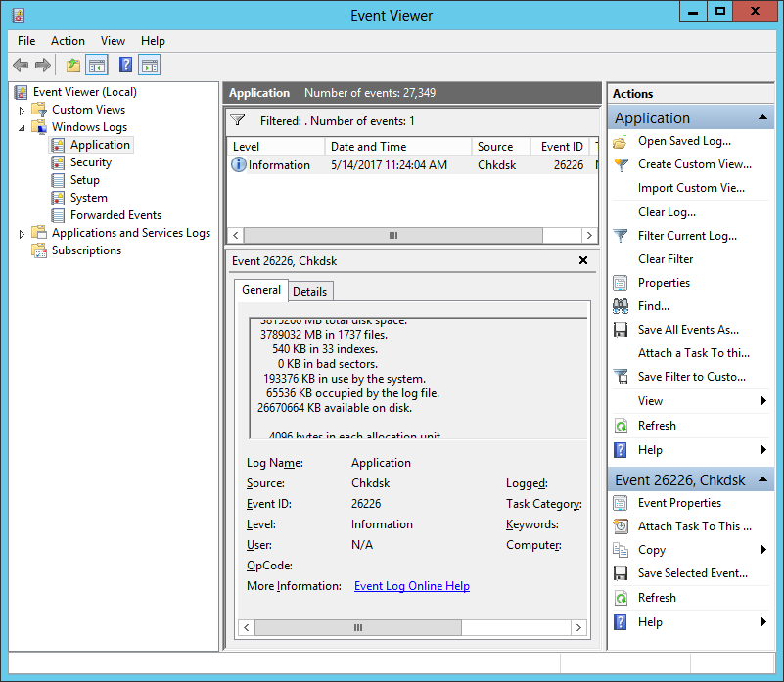The image size is (784, 682).
Task: Open the File menu
Action: pyautogui.click(x=26, y=41)
